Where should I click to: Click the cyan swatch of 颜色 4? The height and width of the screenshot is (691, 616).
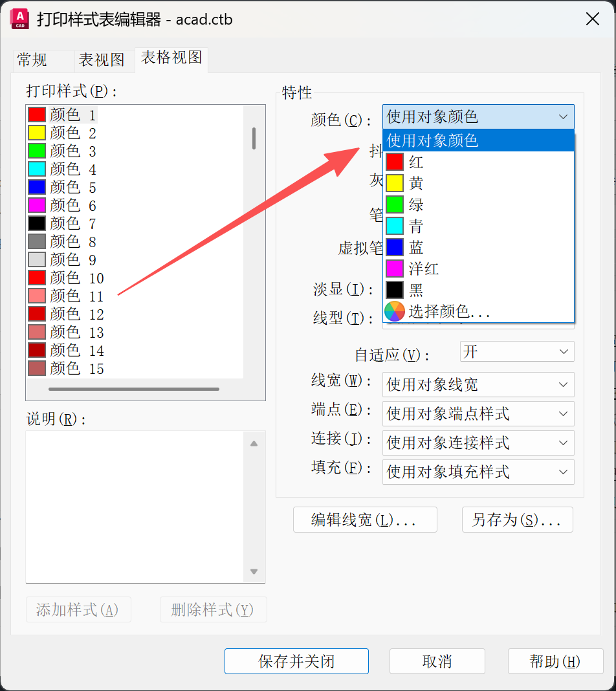(x=37, y=169)
